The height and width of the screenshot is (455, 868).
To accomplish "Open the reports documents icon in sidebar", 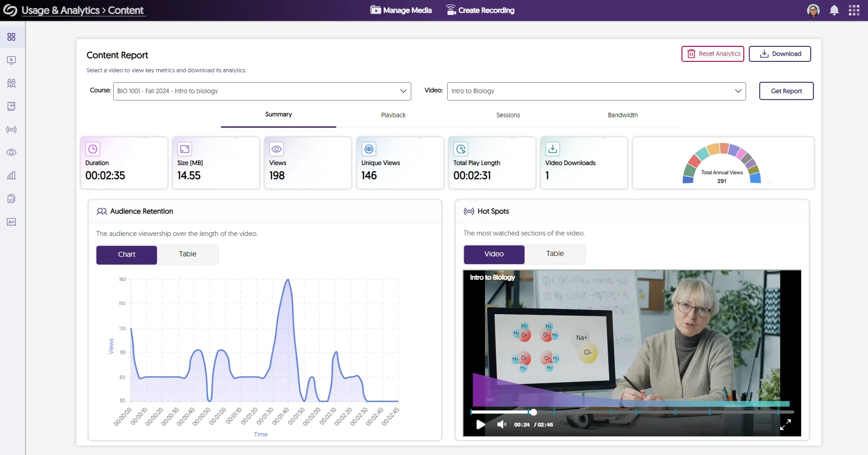I will [12, 199].
